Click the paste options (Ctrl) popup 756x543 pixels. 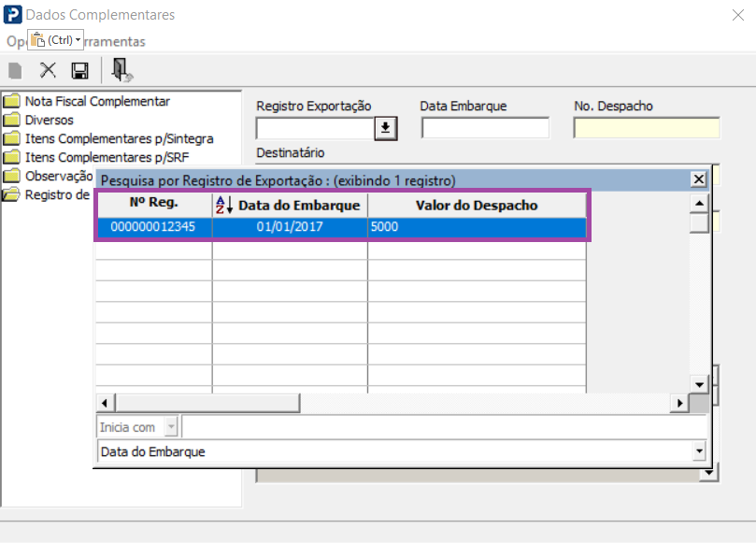point(55,40)
